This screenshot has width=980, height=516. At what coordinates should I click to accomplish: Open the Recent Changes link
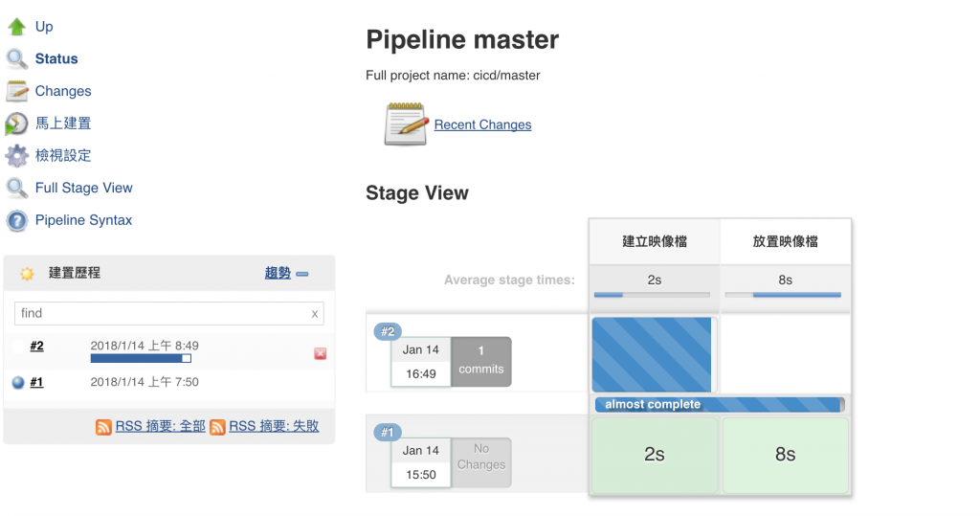pos(482,124)
